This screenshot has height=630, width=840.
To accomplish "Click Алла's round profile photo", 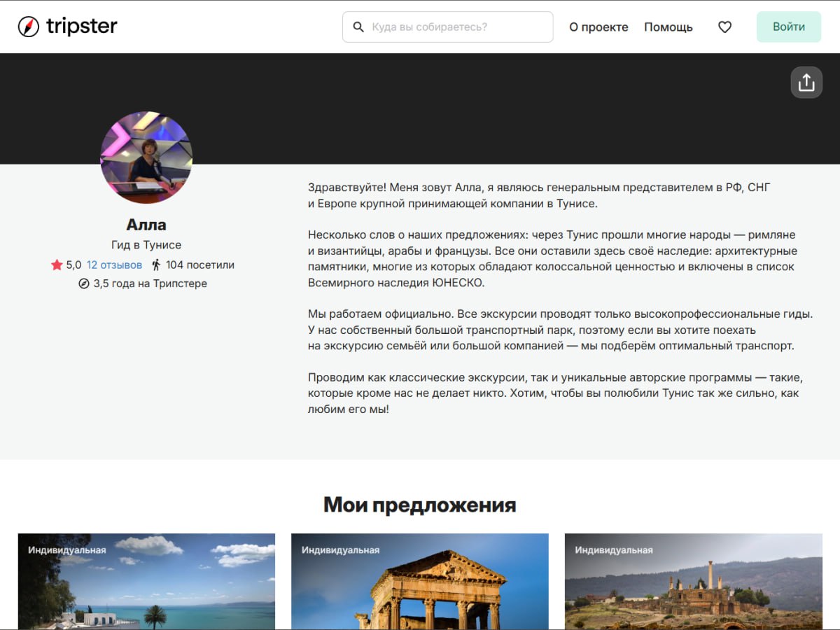I will pyautogui.click(x=146, y=157).
